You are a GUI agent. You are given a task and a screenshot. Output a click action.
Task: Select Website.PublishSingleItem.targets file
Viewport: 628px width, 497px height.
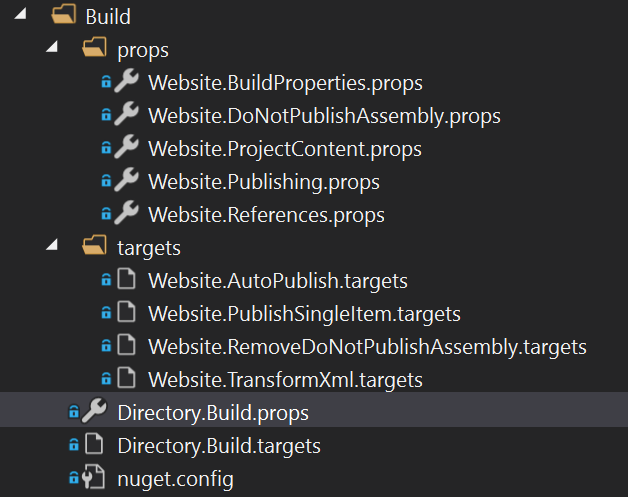click(x=304, y=314)
